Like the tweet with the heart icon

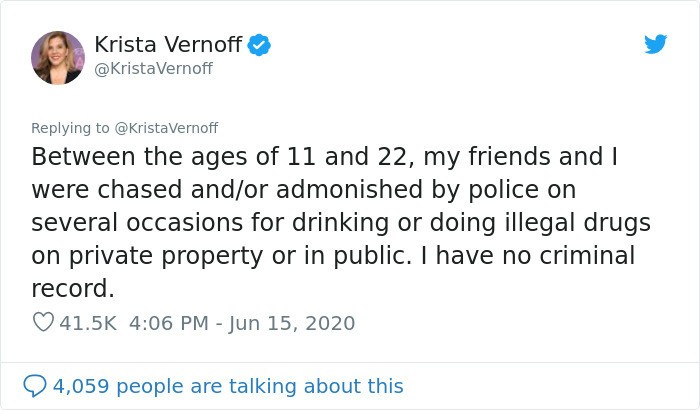pos(43,323)
